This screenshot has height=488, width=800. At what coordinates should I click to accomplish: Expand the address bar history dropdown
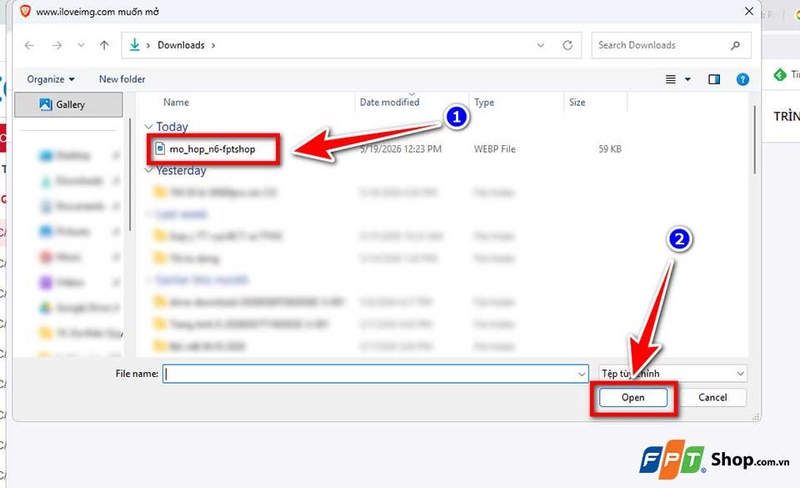coord(540,45)
